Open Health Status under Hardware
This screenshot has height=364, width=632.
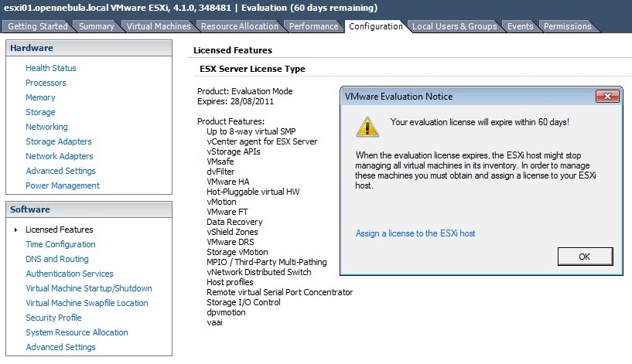[x=51, y=68]
